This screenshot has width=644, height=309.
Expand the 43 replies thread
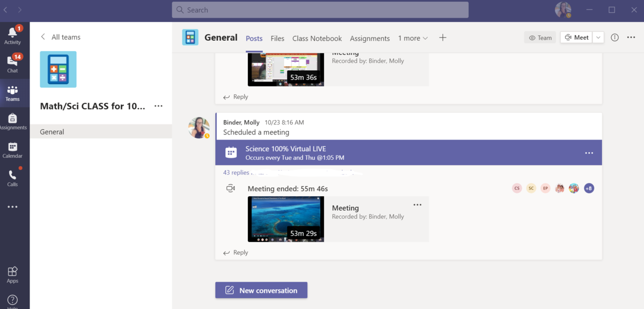click(236, 173)
